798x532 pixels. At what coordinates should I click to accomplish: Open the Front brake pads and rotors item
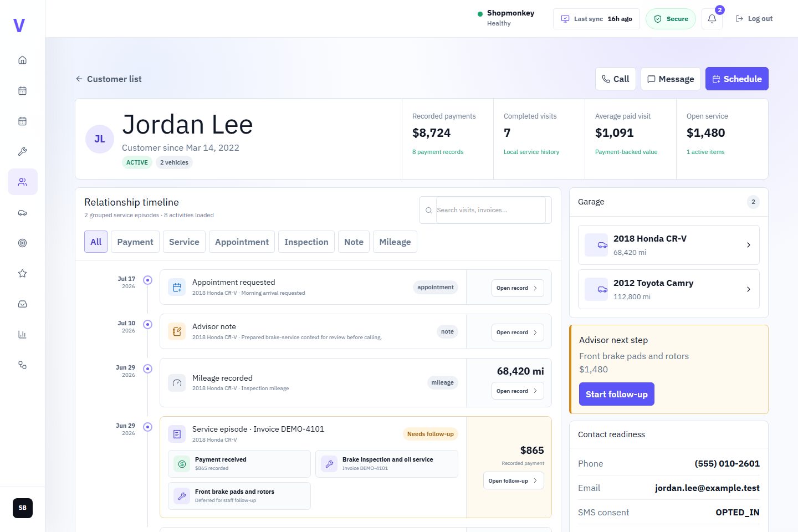coord(239,496)
